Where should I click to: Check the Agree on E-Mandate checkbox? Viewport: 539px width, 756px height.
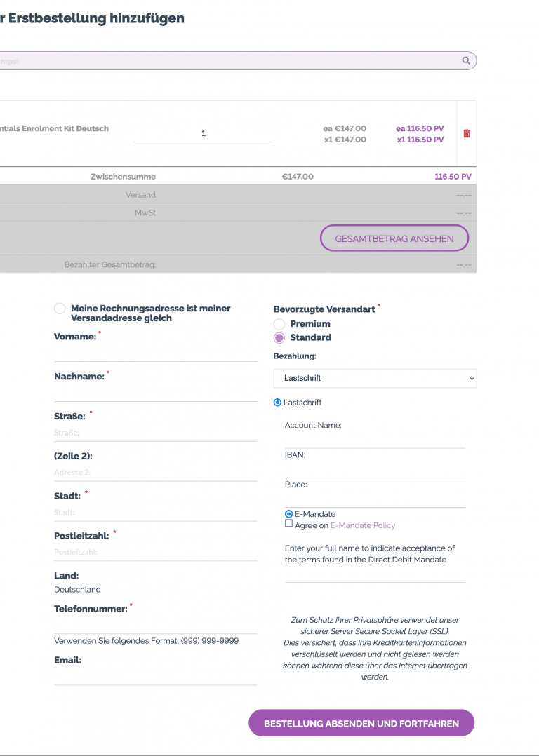(x=289, y=524)
